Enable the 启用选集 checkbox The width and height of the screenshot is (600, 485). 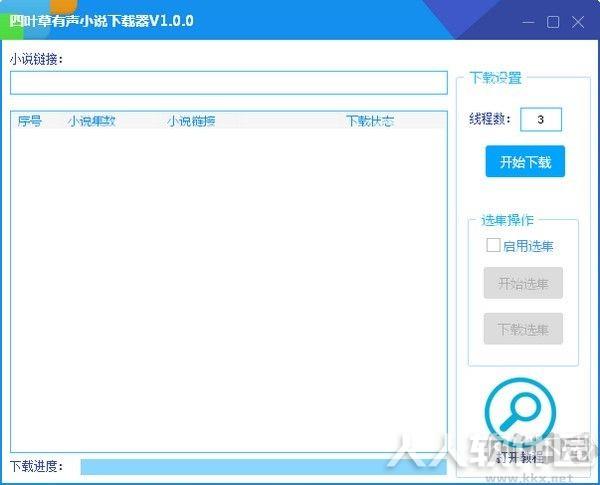click(493, 245)
